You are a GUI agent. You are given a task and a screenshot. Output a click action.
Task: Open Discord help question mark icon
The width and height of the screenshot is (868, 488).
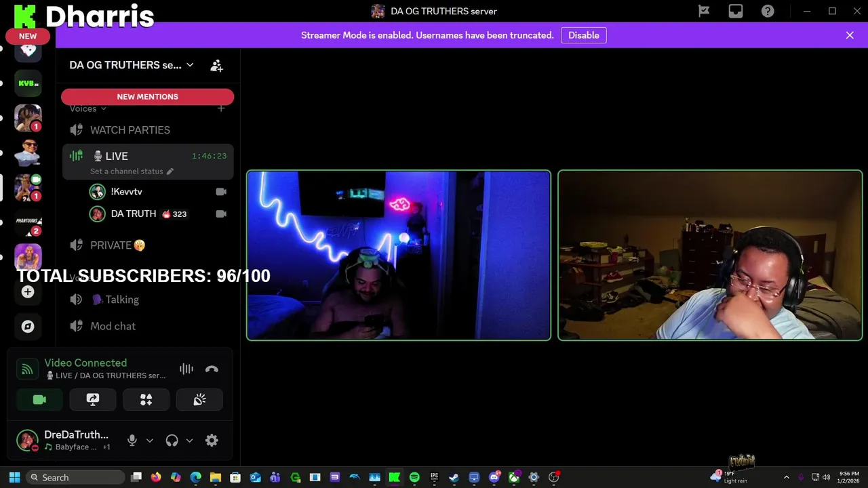click(x=768, y=11)
